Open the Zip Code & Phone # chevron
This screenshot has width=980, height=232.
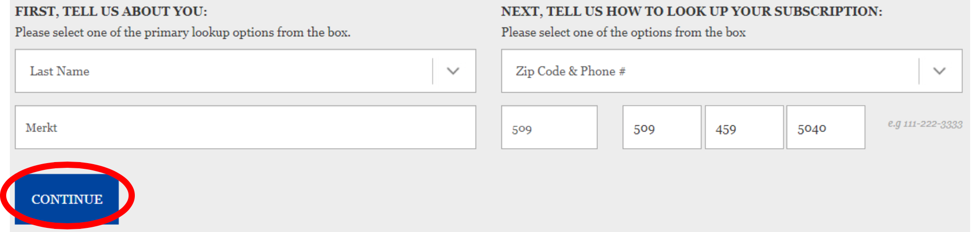939,71
